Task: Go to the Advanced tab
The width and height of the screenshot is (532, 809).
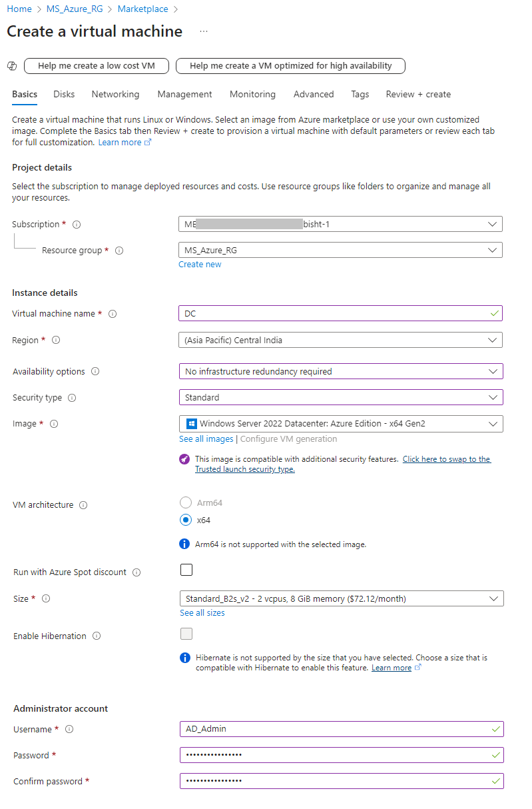Action: [x=314, y=94]
